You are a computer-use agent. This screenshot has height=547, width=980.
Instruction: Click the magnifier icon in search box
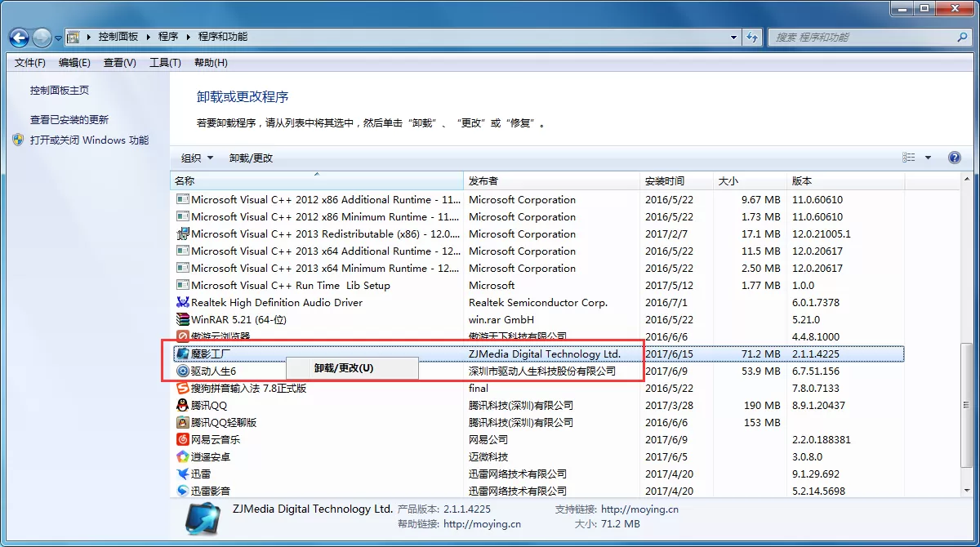click(962, 37)
